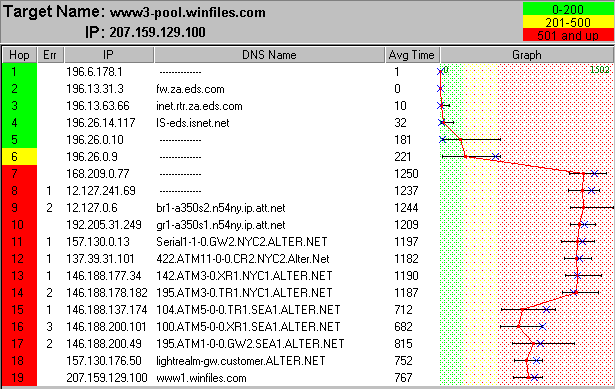Select 195.ATM3-0.TR1.NYC1.ALTER.NET entry
This screenshot has width=616, height=389.
coord(244,293)
